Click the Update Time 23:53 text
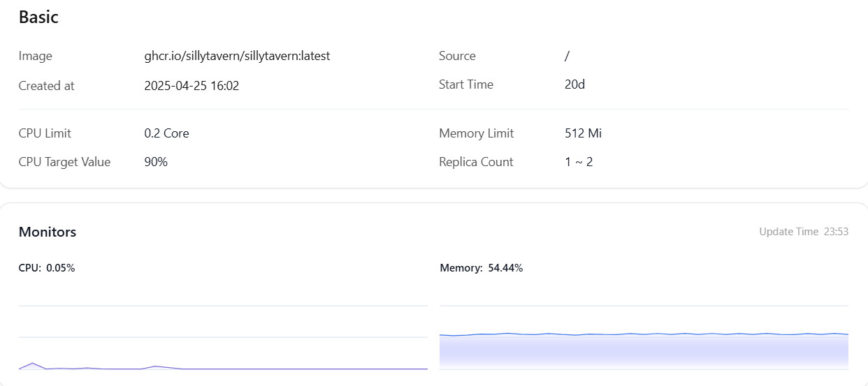The height and width of the screenshot is (386, 868). click(x=804, y=232)
